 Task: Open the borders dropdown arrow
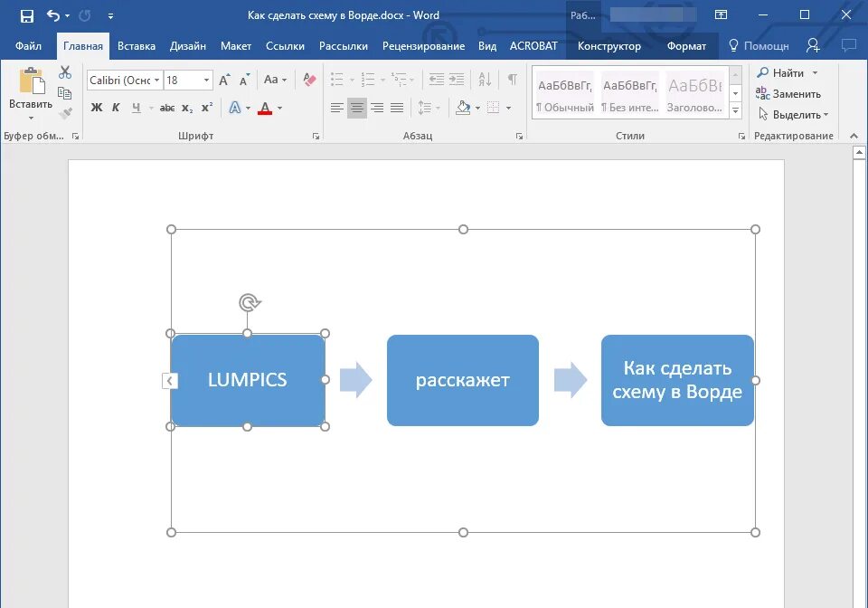point(508,108)
